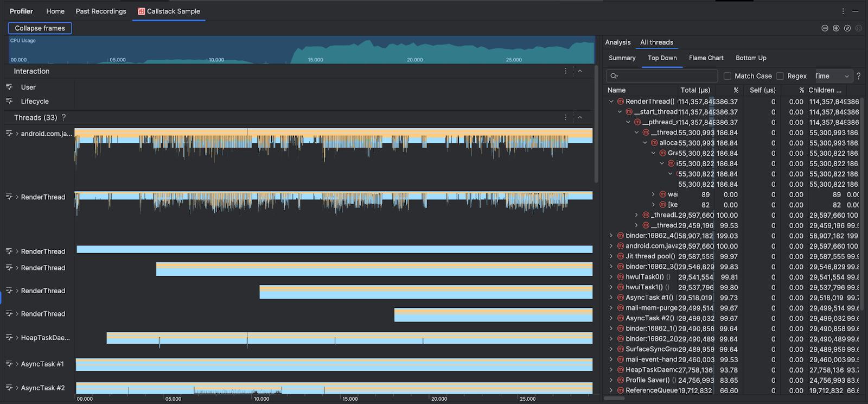Click the reorder icon beside the Lifecycle track
The width and height of the screenshot is (868, 404).
pos(9,101)
